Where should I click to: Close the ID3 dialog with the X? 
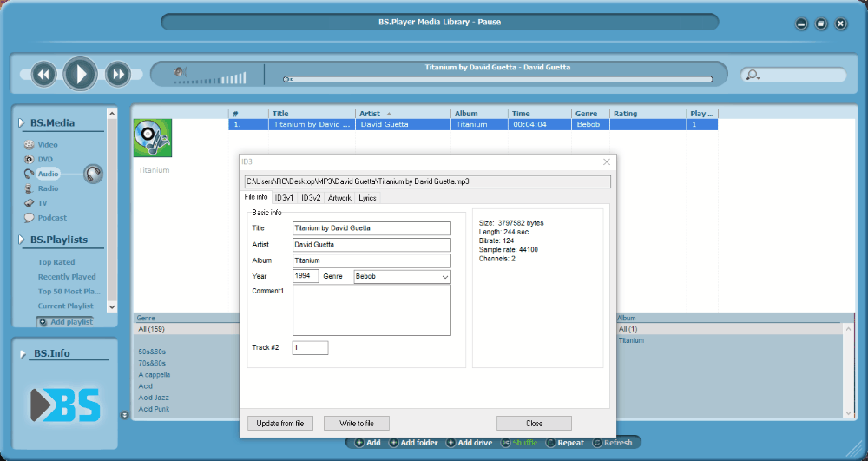[607, 161]
